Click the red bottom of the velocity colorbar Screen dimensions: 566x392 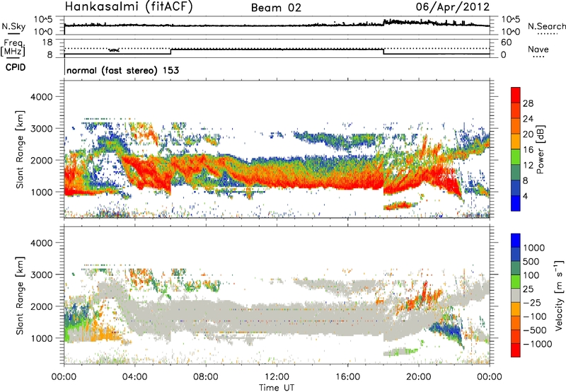[516, 350]
